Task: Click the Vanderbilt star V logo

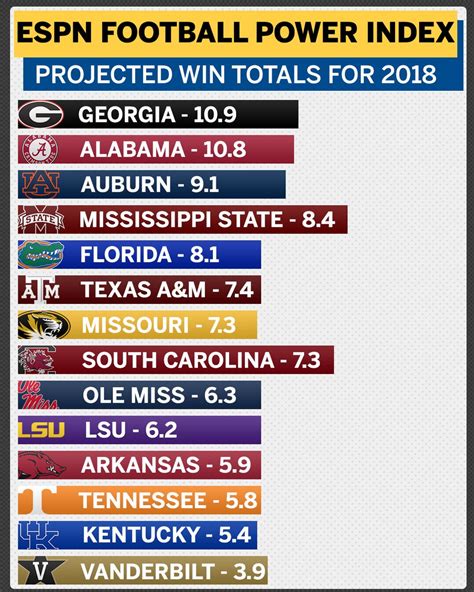Action: coord(41,570)
